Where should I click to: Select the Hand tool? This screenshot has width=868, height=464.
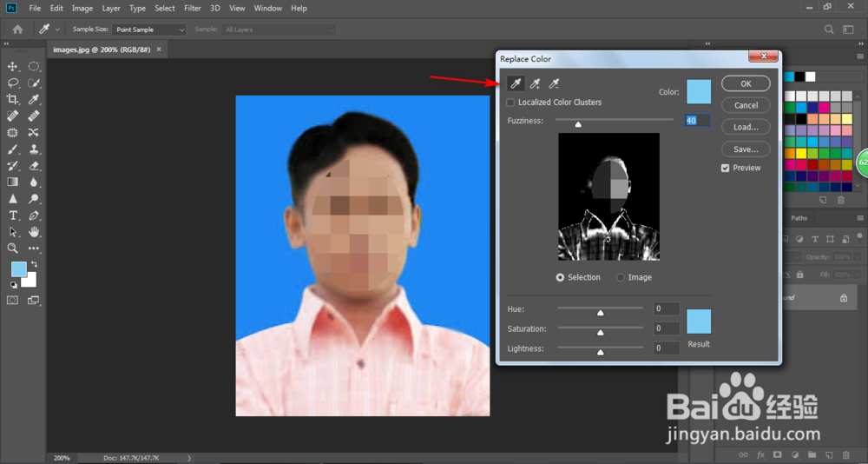pos(34,232)
